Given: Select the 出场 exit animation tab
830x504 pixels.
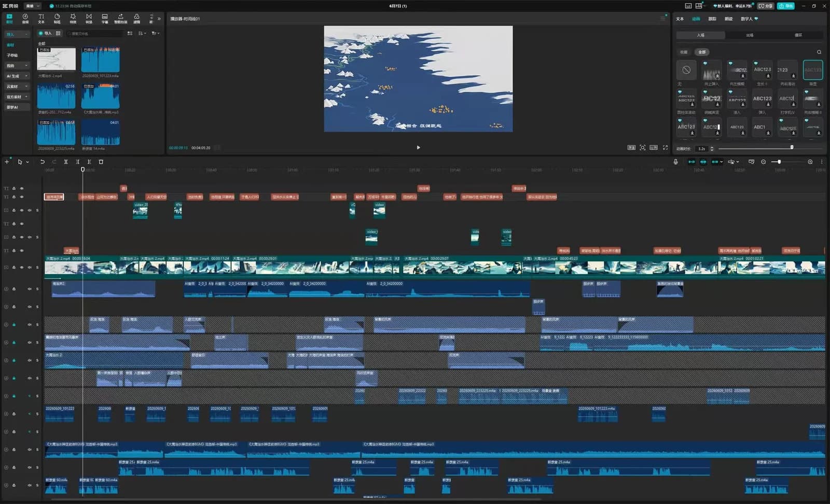Looking at the screenshot, I should tap(750, 35).
